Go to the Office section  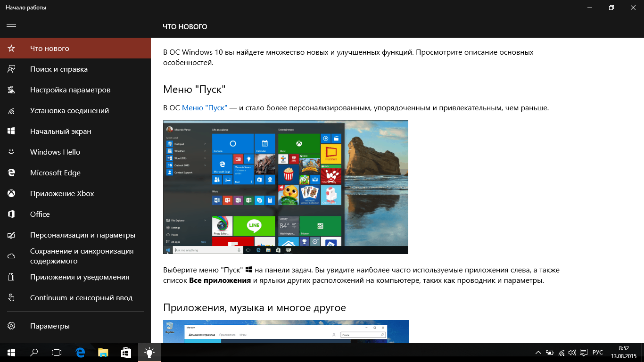click(x=75, y=214)
